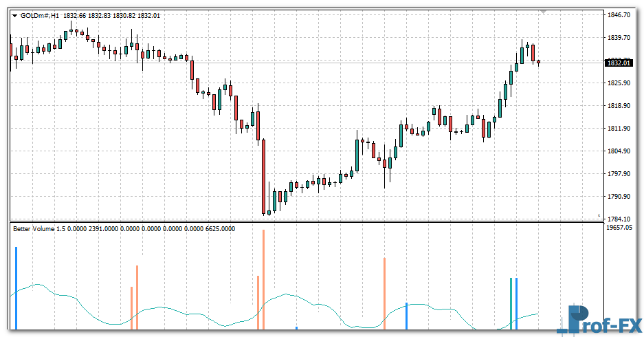This screenshot has height=337, width=644.
Task: Click the 19657.05 indicator scale value
Action: pos(620,227)
